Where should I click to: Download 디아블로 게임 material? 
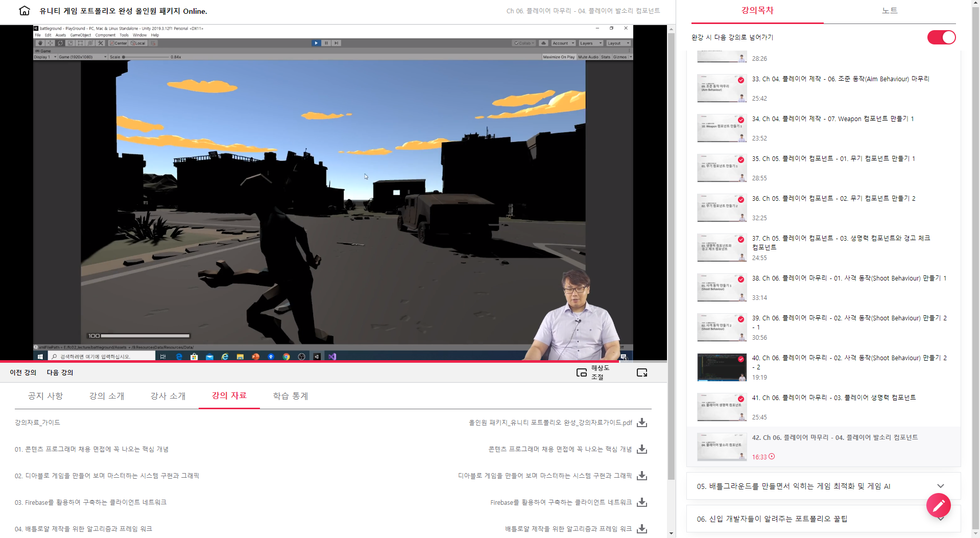tap(642, 476)
